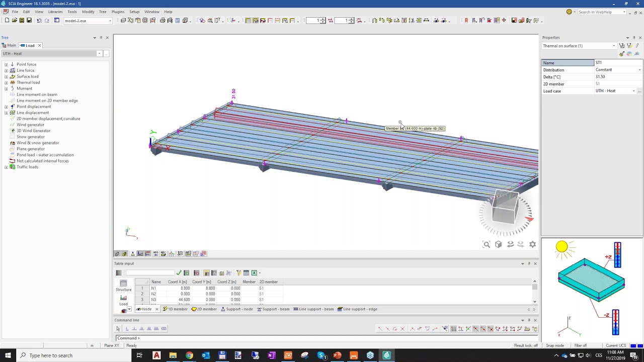Image resolution: width=644 pixels, height=362 pixels.
Task: Click Result lock: off in status bar
Action: [x=526, y=345]
